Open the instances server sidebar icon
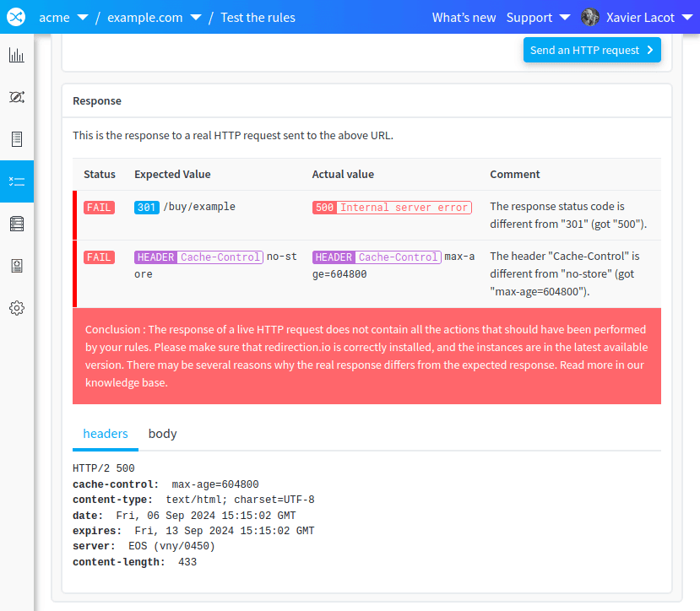700x611 pixels. point(17,224)
